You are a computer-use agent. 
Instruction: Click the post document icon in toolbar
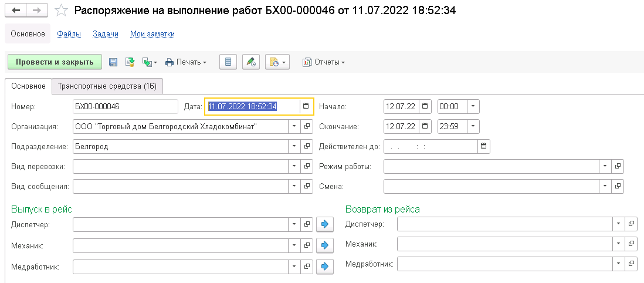click(x=130, y=62)
